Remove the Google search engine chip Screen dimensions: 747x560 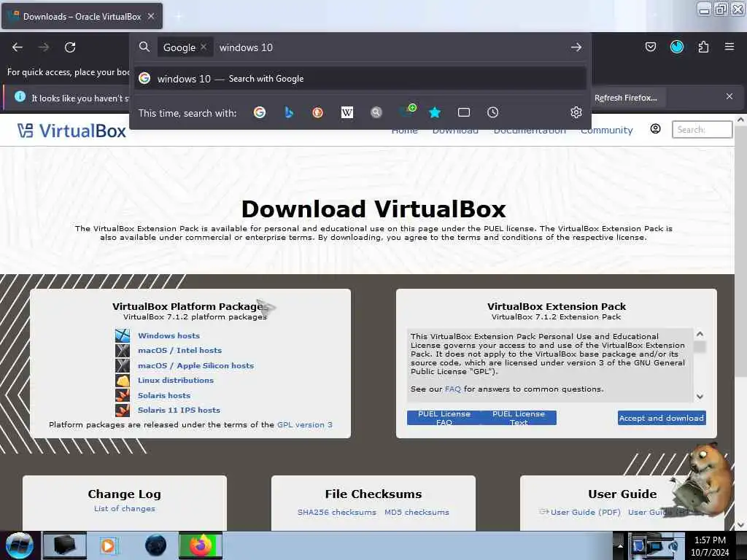(x=204, y=47)
